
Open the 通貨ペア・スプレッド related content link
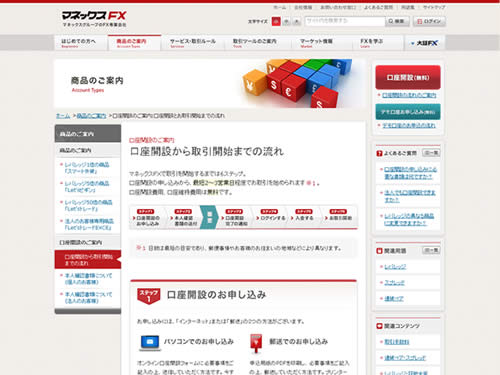pos(405,358)
